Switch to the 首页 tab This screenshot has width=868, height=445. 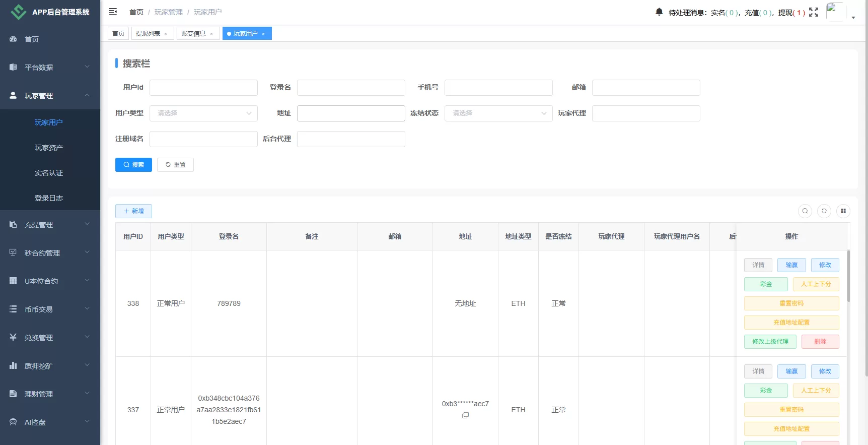coord(118,34)
